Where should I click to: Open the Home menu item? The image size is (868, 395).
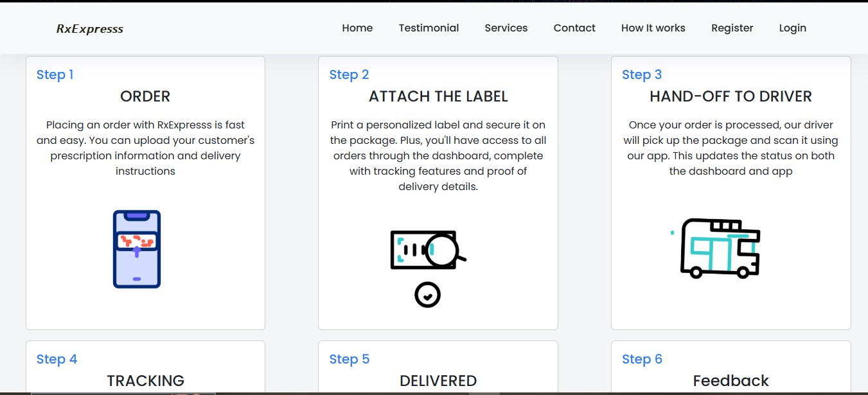[357, 28]
